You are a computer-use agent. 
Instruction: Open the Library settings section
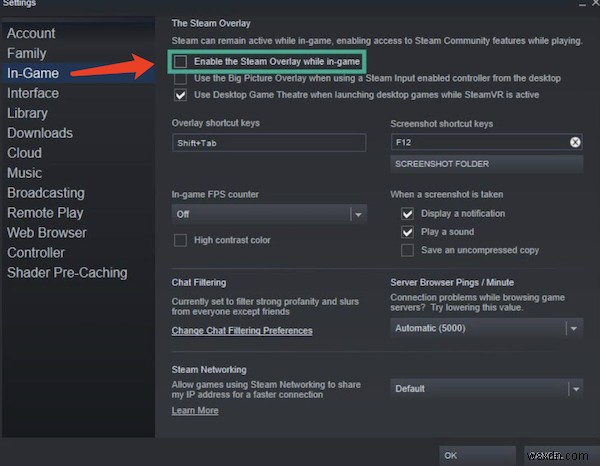click(x=28, y=113)
